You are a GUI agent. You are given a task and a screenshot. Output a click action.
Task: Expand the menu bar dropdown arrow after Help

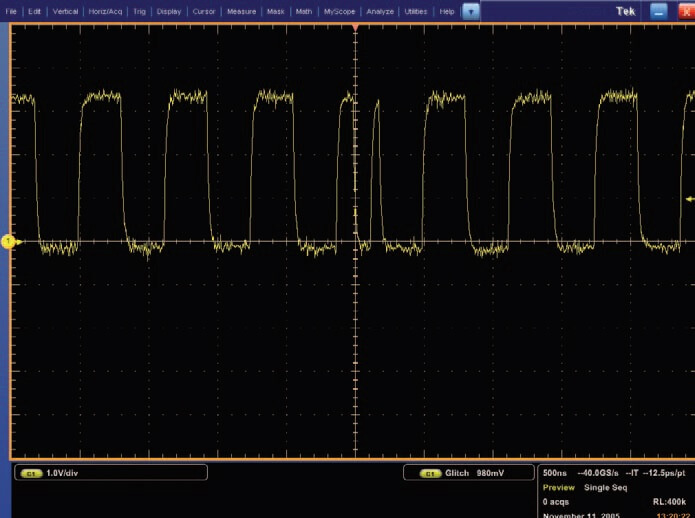(x=471, y=11)
